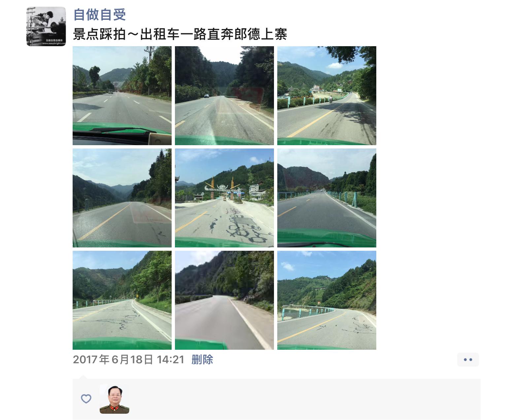Open the two-dot comment and like menu
507x420 pixels.
point(468,360)
